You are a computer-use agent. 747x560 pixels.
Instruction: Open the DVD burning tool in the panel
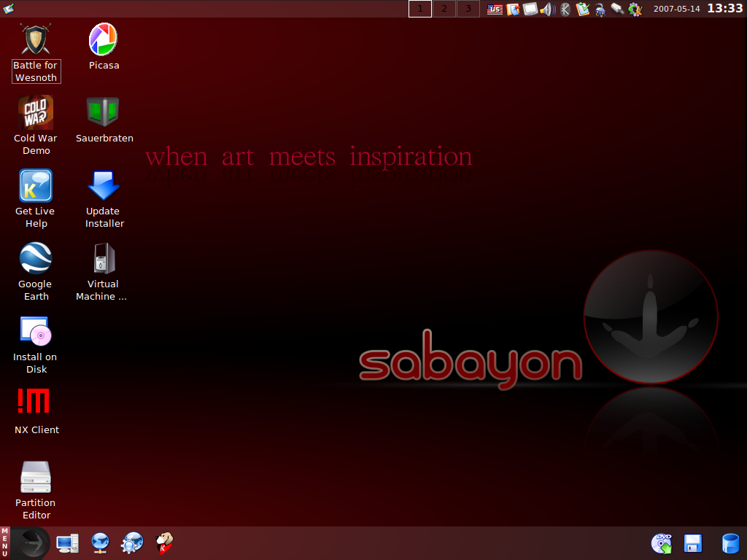pos(661,542)
